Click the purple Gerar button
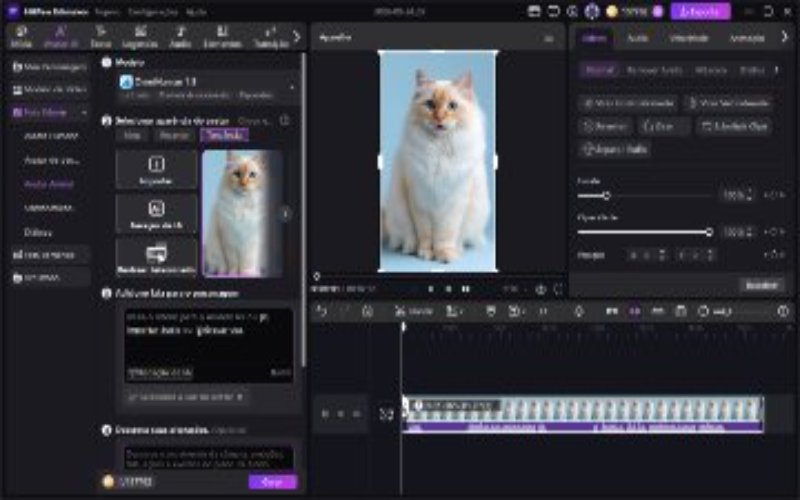The height and width of the screenshot is (500, 800). 272,482
